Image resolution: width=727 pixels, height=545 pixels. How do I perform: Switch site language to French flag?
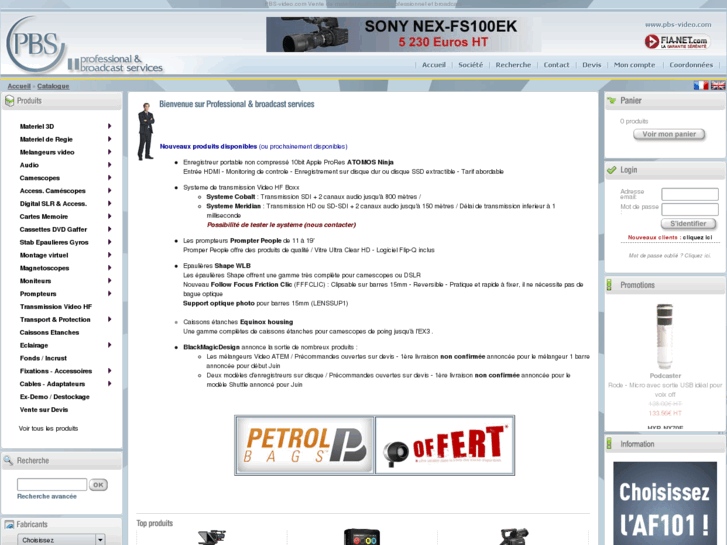tap(701, 85)
